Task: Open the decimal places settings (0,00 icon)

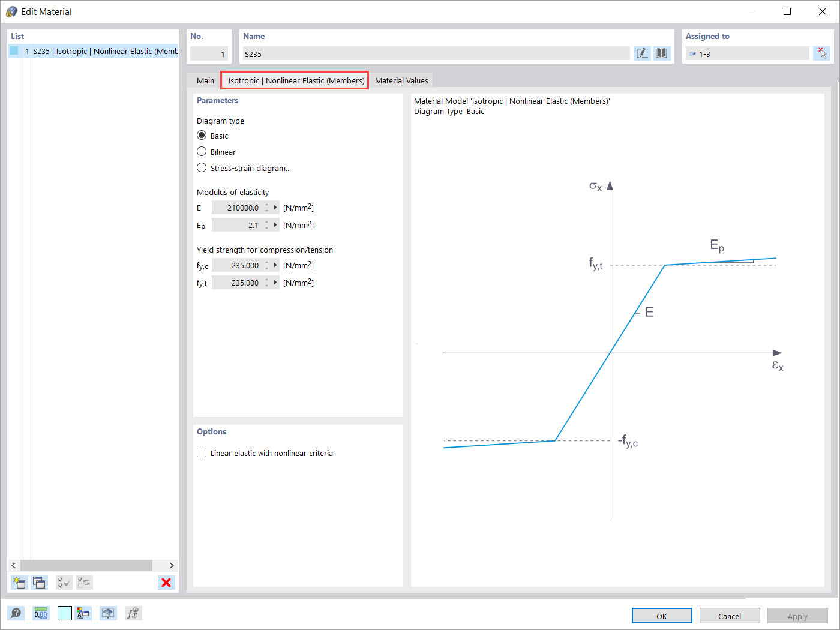Action: (40, 613)
